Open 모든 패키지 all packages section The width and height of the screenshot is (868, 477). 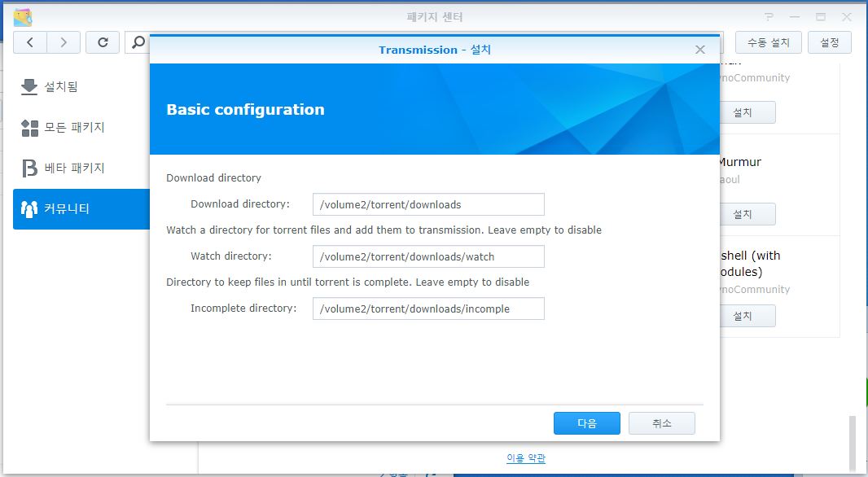point(81,127)
